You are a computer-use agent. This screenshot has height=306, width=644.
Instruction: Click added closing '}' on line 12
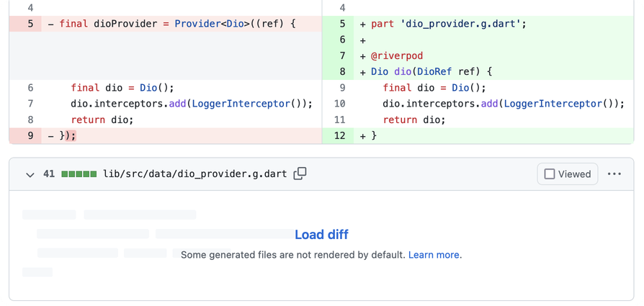[x=374, y=135]
